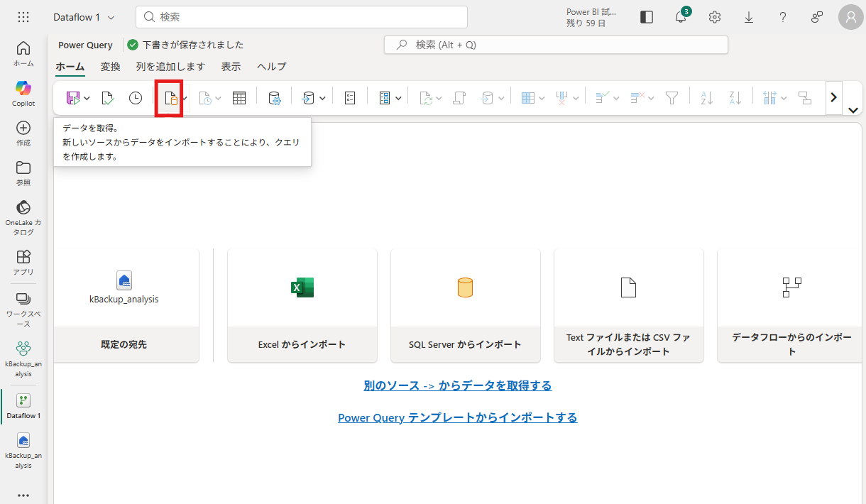Expand the Dataflow 1 title dropdown
Viewport: 866px width, 504px height.
[x=111, y=17]
